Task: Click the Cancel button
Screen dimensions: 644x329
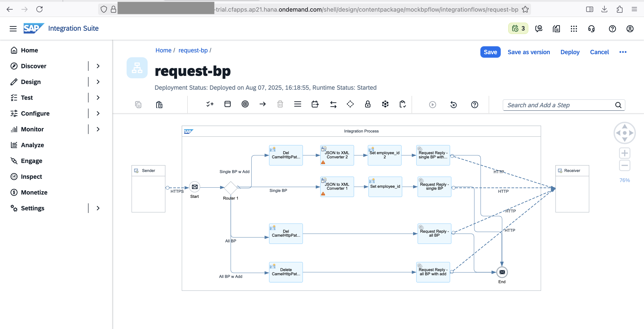Action: point(599,52)
